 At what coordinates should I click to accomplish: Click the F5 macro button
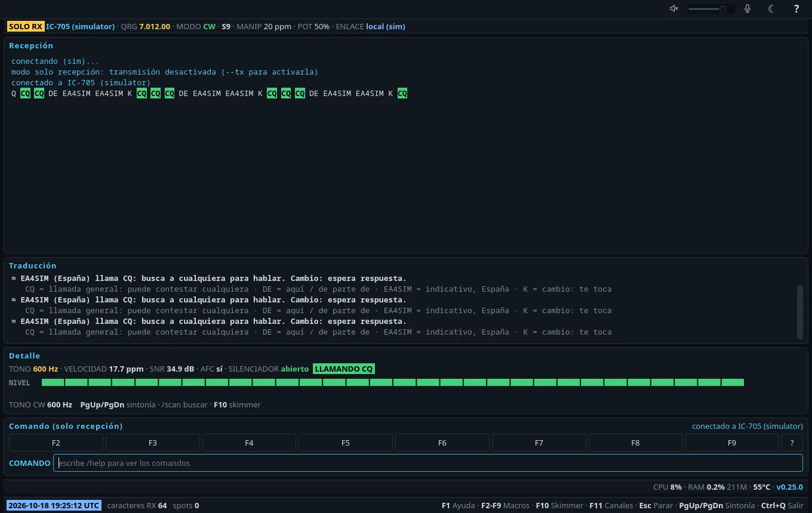pyautogui.click(x=346, y=443)
